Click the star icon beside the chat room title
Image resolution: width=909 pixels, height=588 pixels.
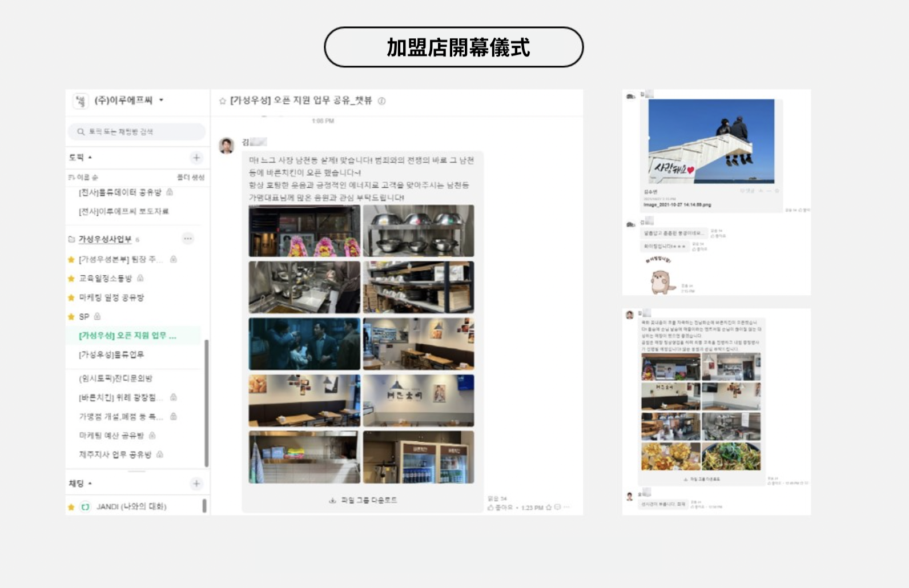[223, 101]
